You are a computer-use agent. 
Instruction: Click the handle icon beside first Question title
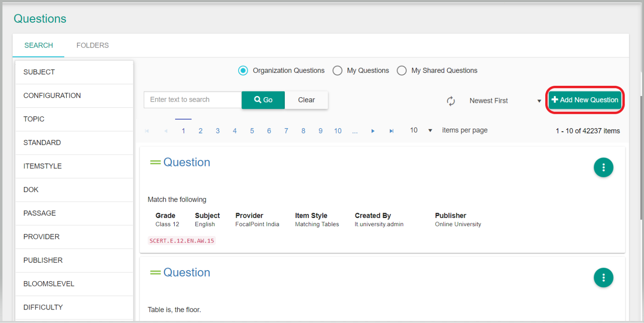(155, 162)
